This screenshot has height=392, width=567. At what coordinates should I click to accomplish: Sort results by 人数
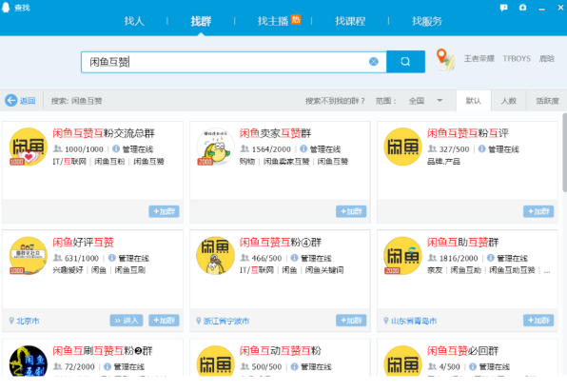508,101
